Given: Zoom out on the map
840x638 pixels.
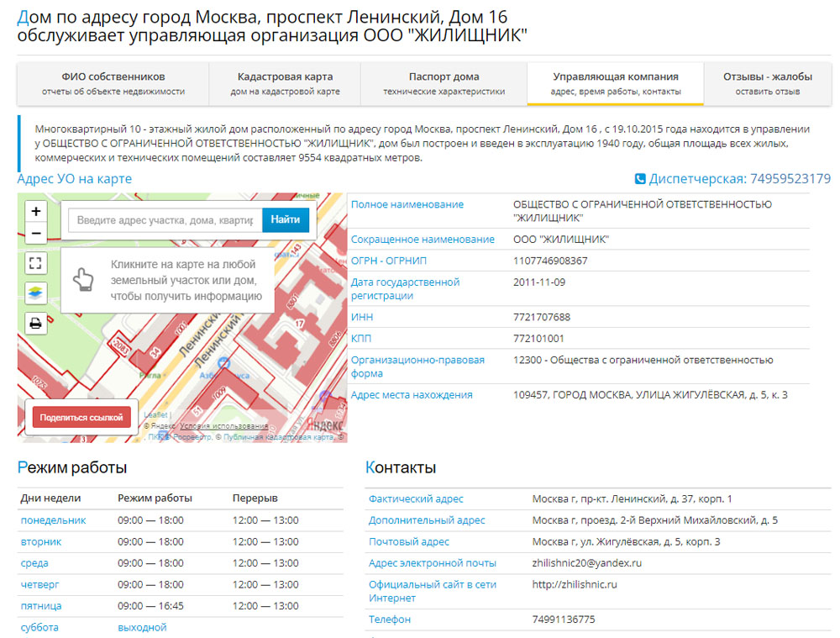Looking at the screenshot, I should click(x=35, y=233).
